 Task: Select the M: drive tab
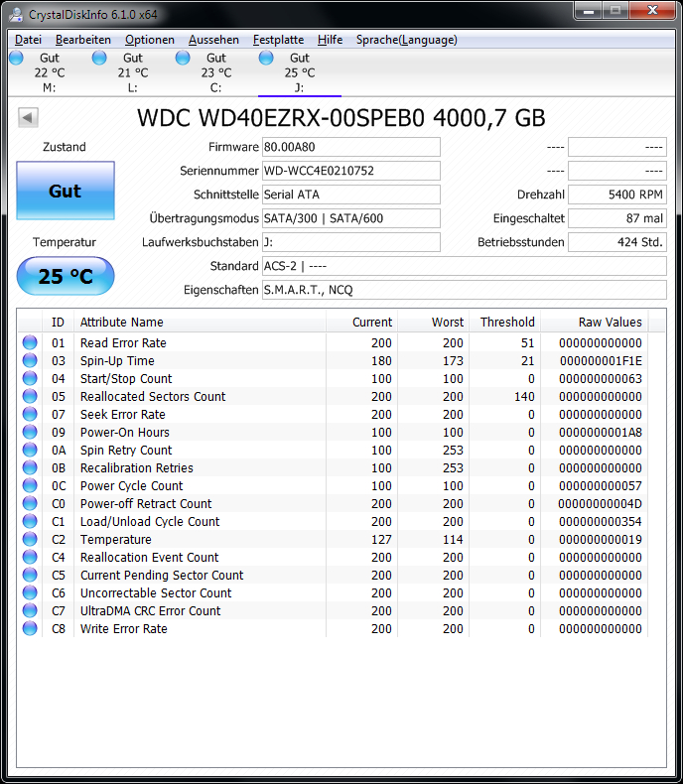(x=49, y=72)
